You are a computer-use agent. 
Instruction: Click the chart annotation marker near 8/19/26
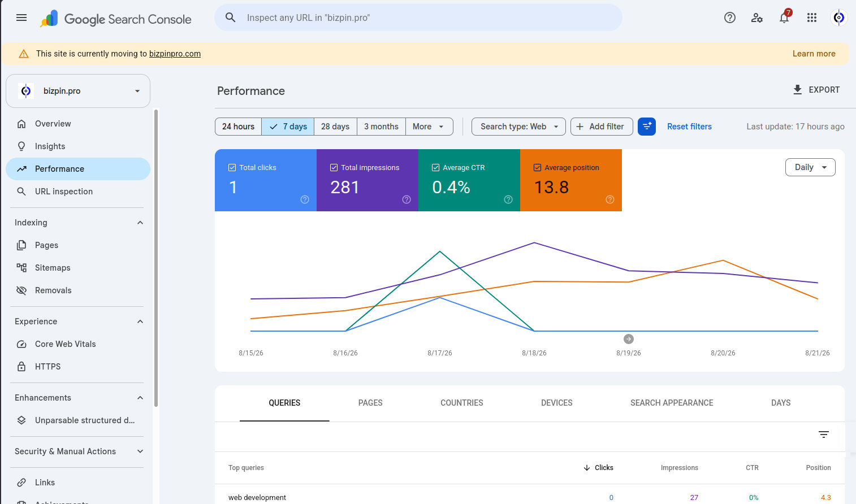point(629,339)
